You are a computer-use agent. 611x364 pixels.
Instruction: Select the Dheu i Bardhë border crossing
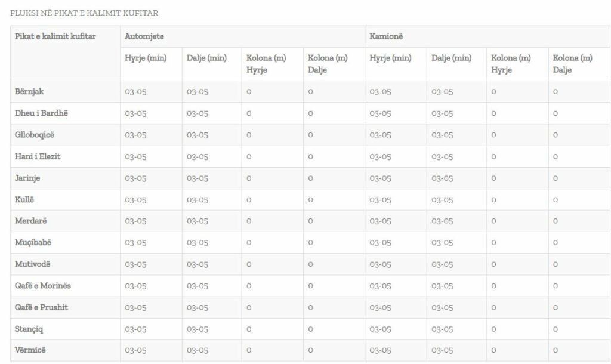click(41, 113)
